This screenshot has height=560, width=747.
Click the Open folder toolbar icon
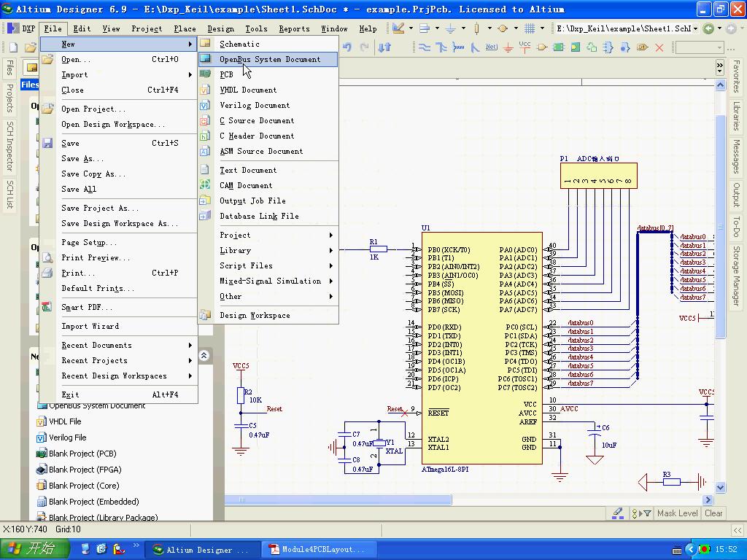(30, 47)
